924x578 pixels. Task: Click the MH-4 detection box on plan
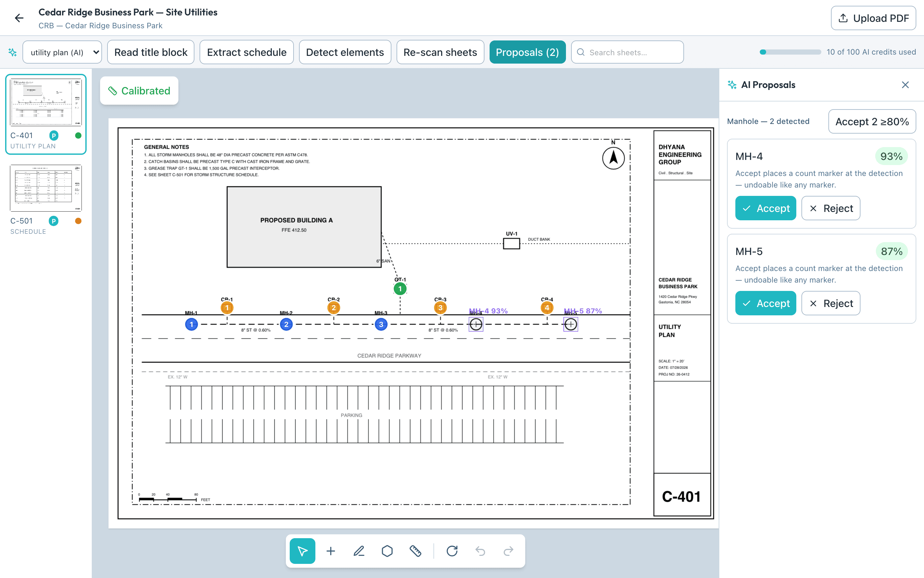coord(476,325)
